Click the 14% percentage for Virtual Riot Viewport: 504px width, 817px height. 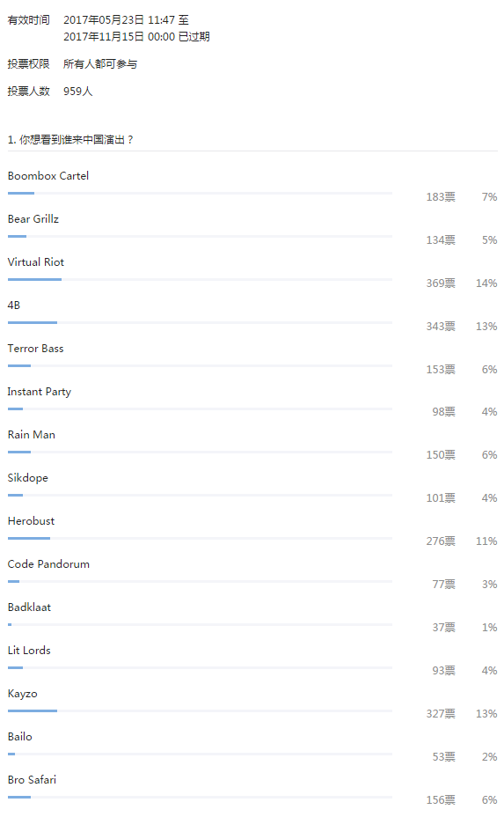[486, 283]
